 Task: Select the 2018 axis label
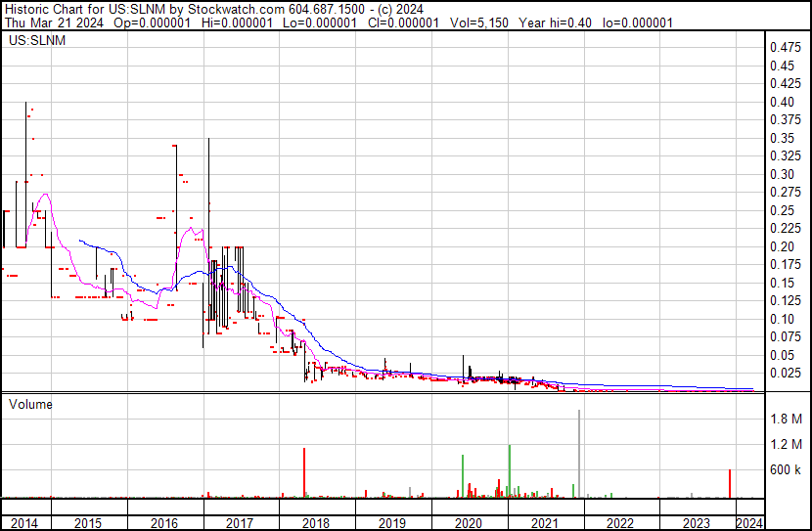click(x=316, y=523)
